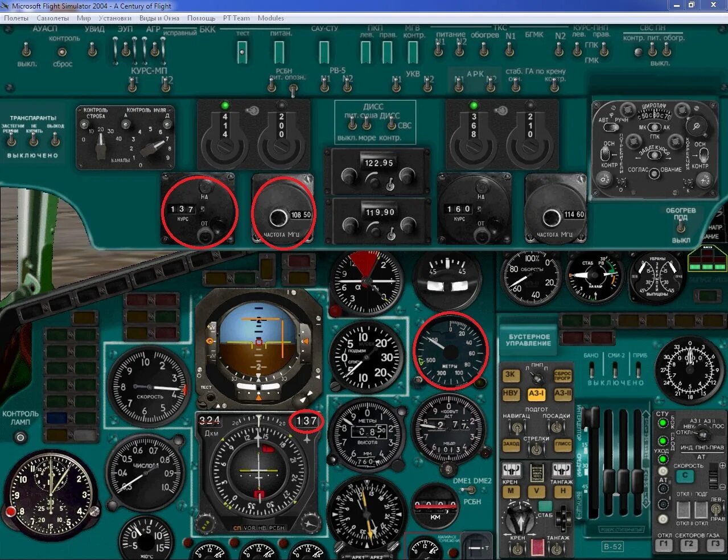
Task: Click the ВЫСОТА metric altimeter gauge
Action: coord(367,436)
